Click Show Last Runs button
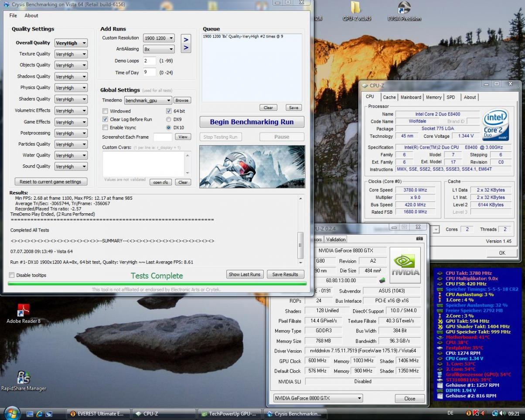 point(245,274)
